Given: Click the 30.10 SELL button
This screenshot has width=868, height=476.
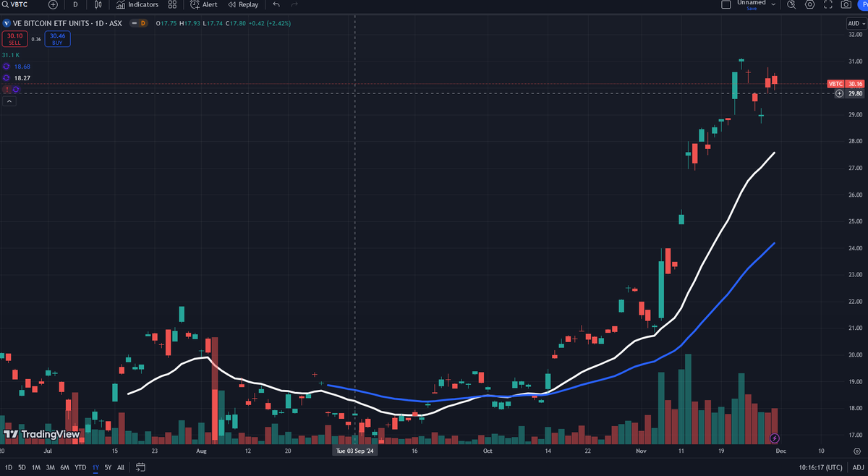Looking at the screenshot, I should click(x=14, y=38).
